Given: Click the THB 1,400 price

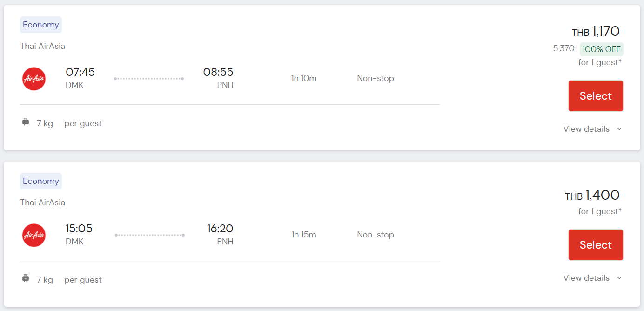Looking at the screenshot, I should click(x=592, y=196).
